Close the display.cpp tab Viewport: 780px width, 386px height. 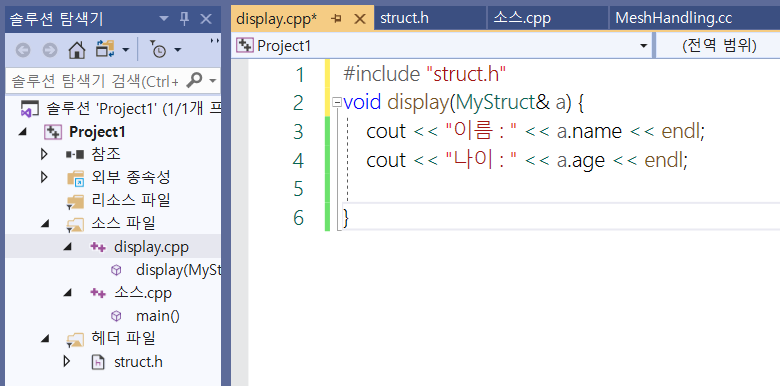[x=359, y=19]
